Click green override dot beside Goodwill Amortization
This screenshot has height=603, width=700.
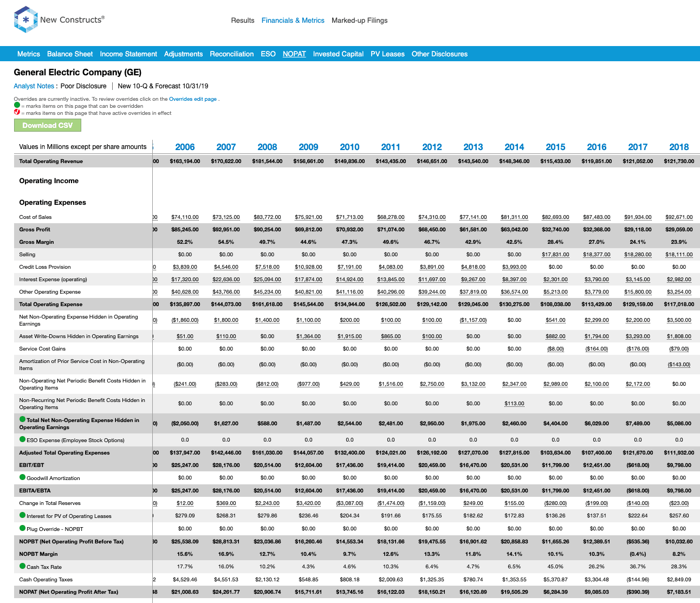pos(22,477)
